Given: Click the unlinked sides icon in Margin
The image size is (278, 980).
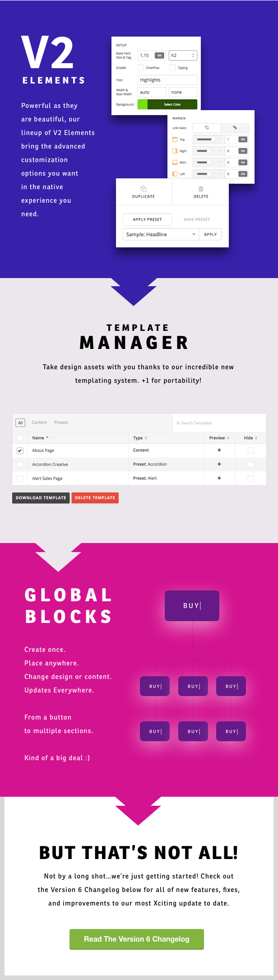Looking at the screenshot, I should [x=207, y=128].
